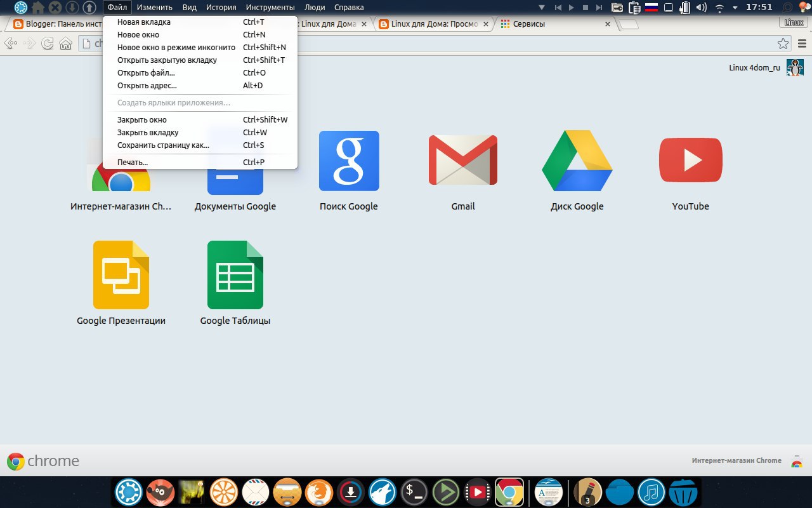Open the blue gear launcher in the dock

[x=129, y=491]
